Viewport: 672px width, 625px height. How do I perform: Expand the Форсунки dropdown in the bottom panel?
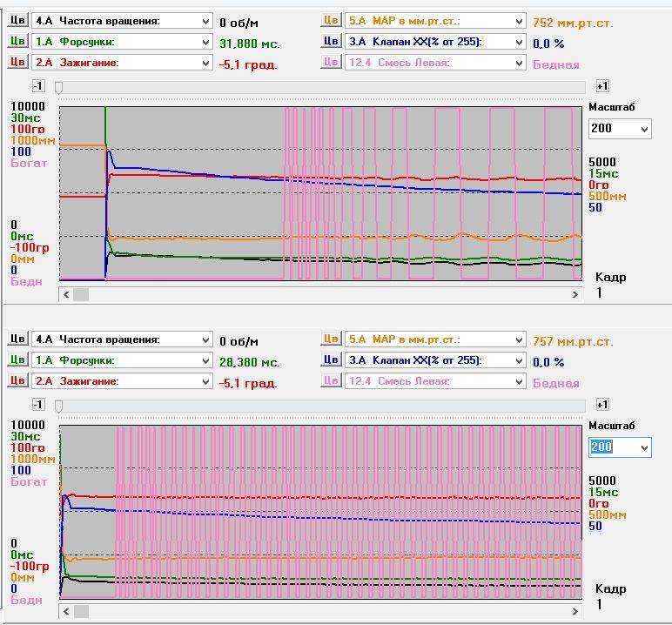click(205, 360)
